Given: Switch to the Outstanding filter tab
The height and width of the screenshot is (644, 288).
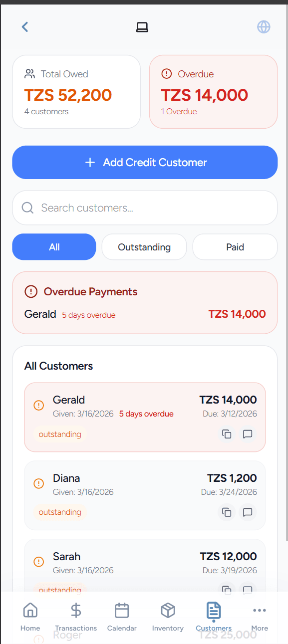Looking at the screenshot, I should (x=144, y=246).
